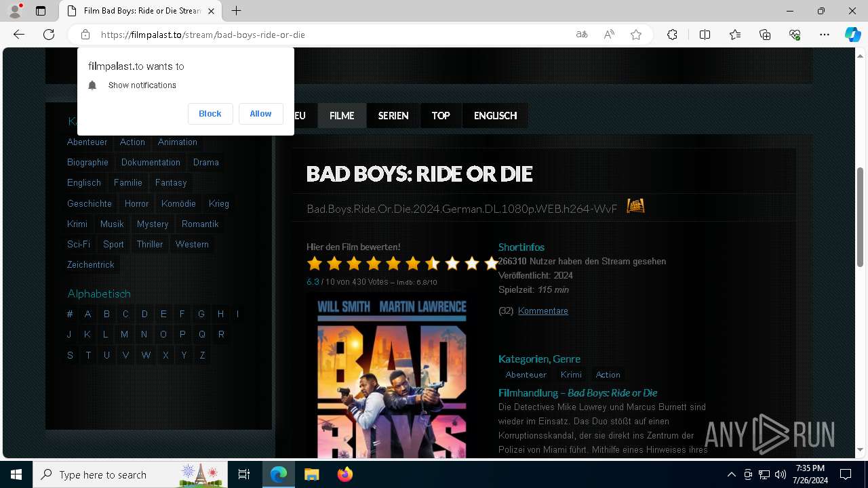This screenshot has width=868, height=488.
Task: Allow notifications from filmpalast.to
Action: coord(260,114)
